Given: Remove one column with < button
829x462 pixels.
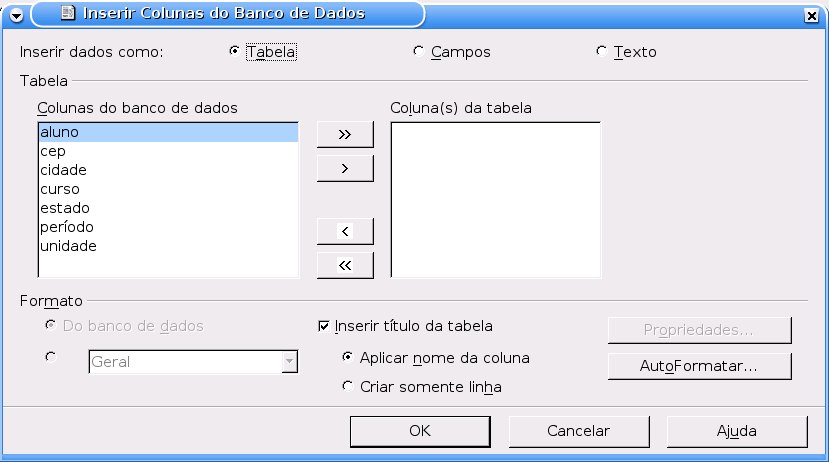Looking at the screenshot, I should pos(345,231).
